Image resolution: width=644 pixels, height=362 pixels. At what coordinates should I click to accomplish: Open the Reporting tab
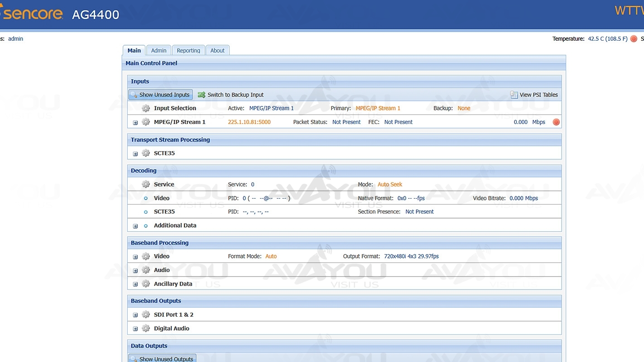pyautogui.click(x=188, y=50)
